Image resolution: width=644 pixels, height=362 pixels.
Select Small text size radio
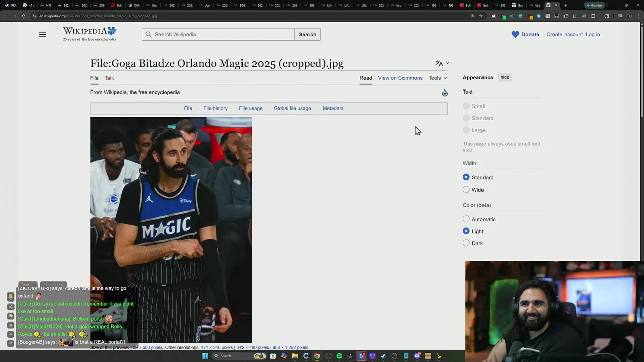click(466, 106)
